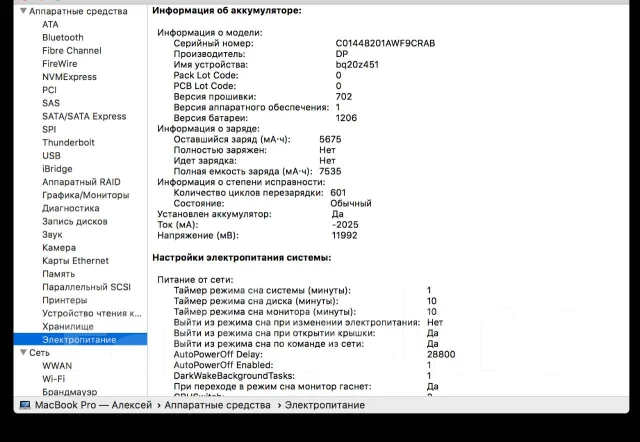Click the Сеть header in sidebar

point(39,353)
